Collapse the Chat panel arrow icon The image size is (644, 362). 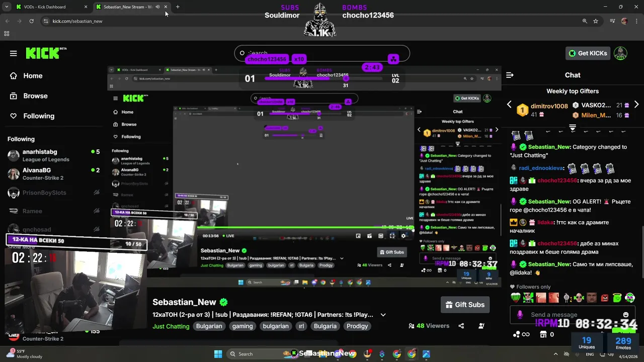tap(510, 75)
